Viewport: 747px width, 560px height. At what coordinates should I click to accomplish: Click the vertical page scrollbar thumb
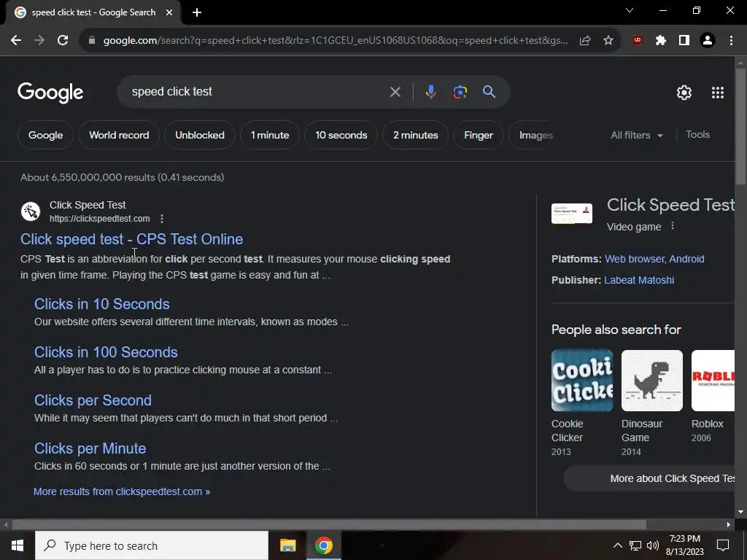(740, 126)
